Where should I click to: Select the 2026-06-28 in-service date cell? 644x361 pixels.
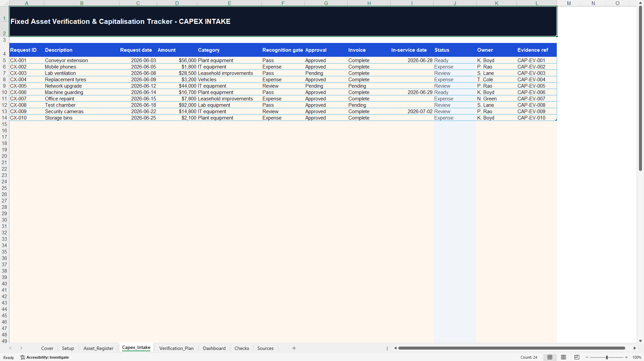click(x=412, y=60)
